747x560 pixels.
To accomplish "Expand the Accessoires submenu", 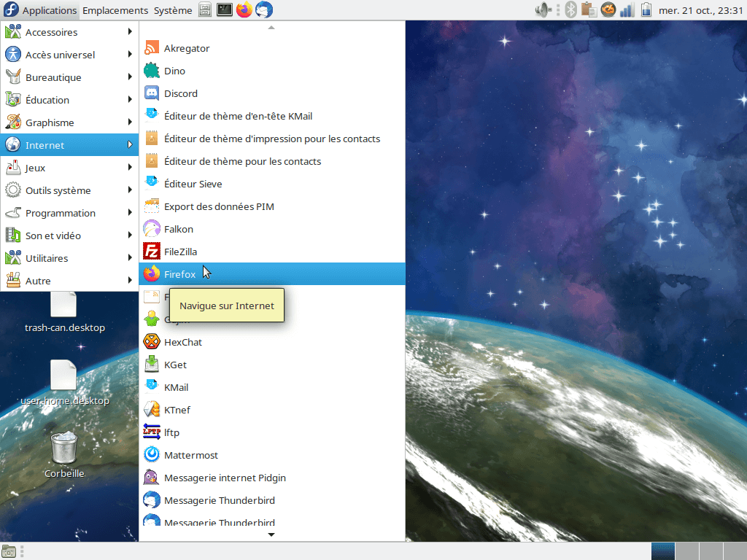I will tap(69, 32).
